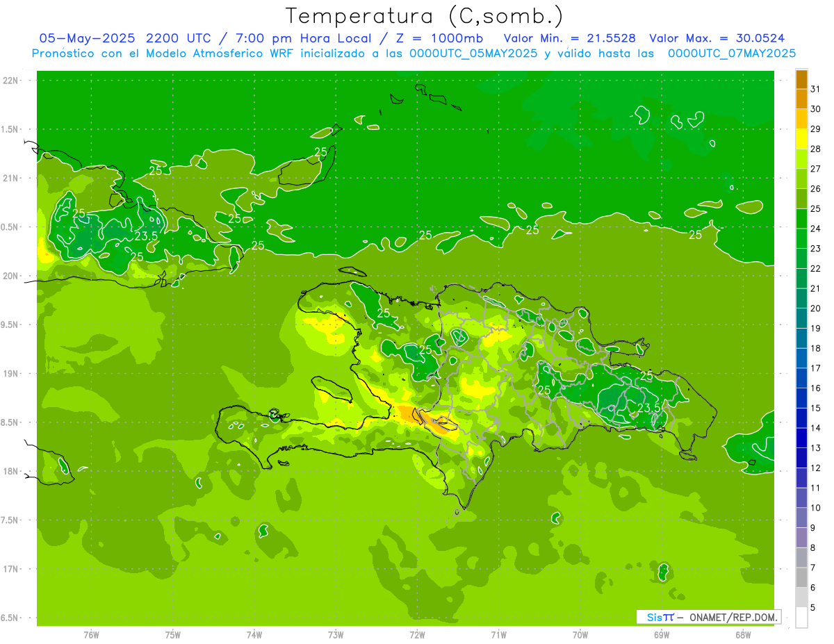Pick the colorbar swatch between 29 and 30
This screenshot has height=644, width=834.
tap(801, 119)
